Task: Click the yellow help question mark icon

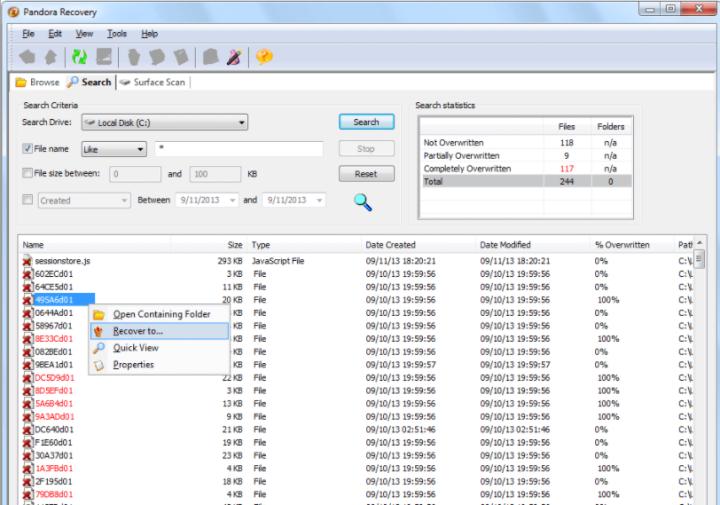Action: [x=264, y=57]
